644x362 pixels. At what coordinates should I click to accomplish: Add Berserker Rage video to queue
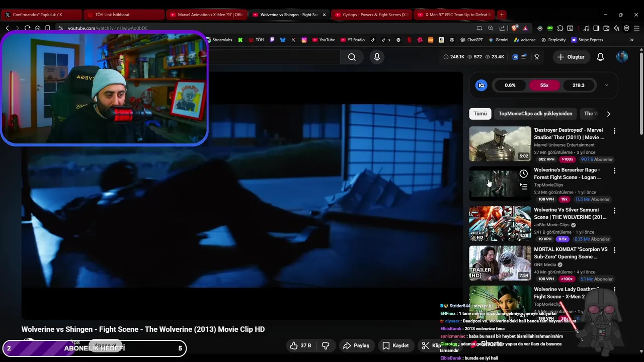coord(524,187)
